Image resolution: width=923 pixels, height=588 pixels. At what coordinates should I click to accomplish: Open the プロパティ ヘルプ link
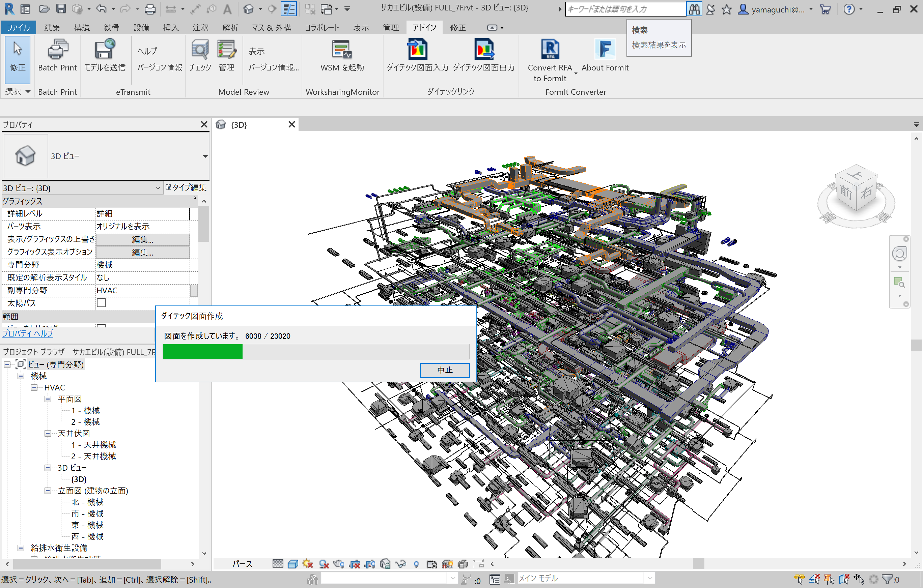pos(28,333)
